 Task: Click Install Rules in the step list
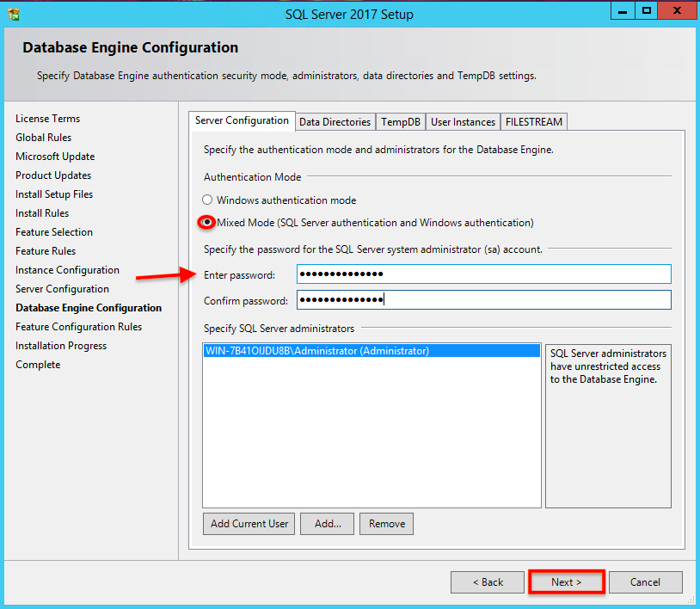point(42,213)
